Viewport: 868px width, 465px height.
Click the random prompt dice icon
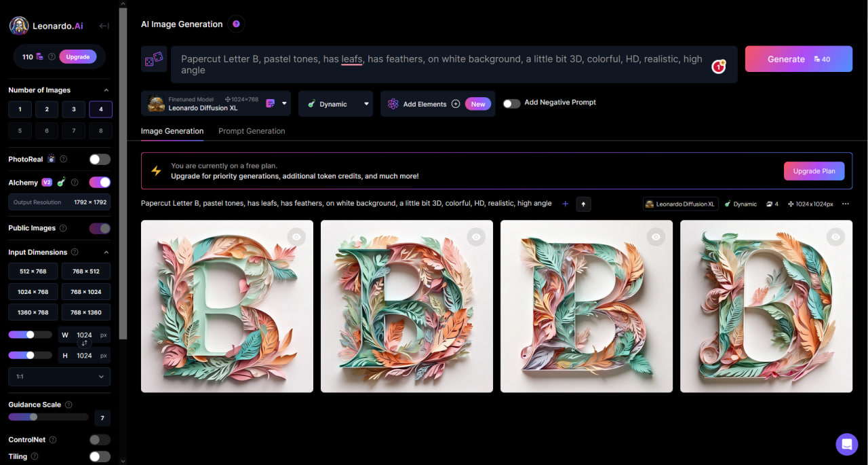[x=154, y=60]
